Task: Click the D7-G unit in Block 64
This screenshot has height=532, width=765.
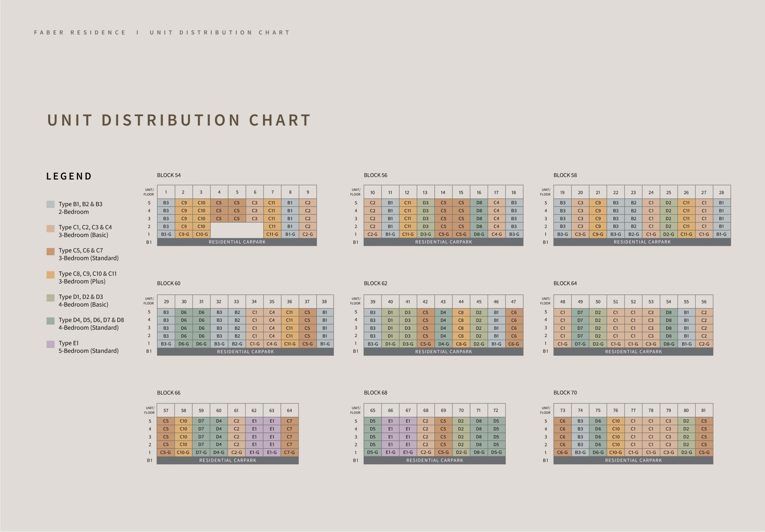Action: pos(580,344)
